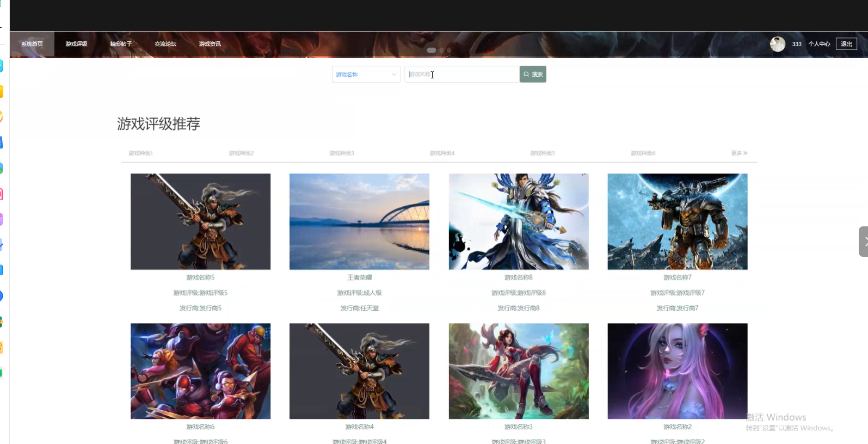Select the 游戏种类3 category tab

pyautogui.click(x=342, y=153)
